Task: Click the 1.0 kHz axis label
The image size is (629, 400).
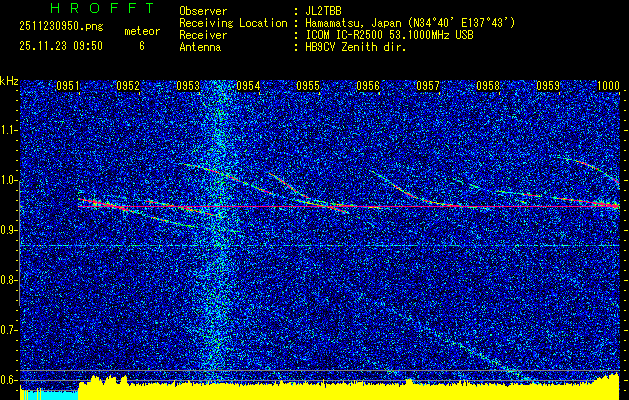Action: (9, 180)
